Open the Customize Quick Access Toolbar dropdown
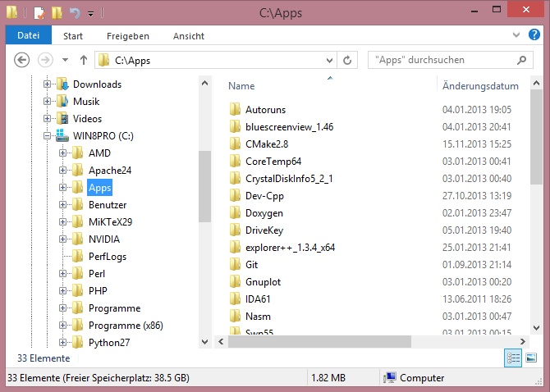Image resolution: width=550 pixels, height=392 pixels. [x=90, y=14]
